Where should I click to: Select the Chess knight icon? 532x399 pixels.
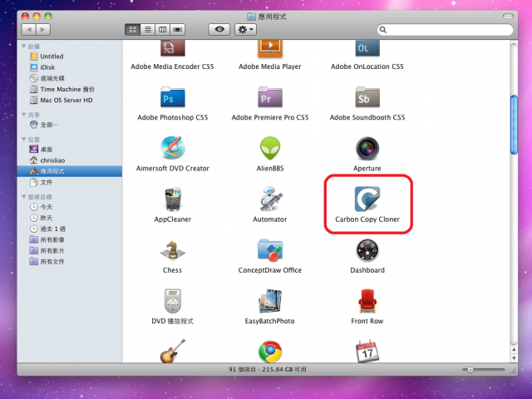(172, 250)
